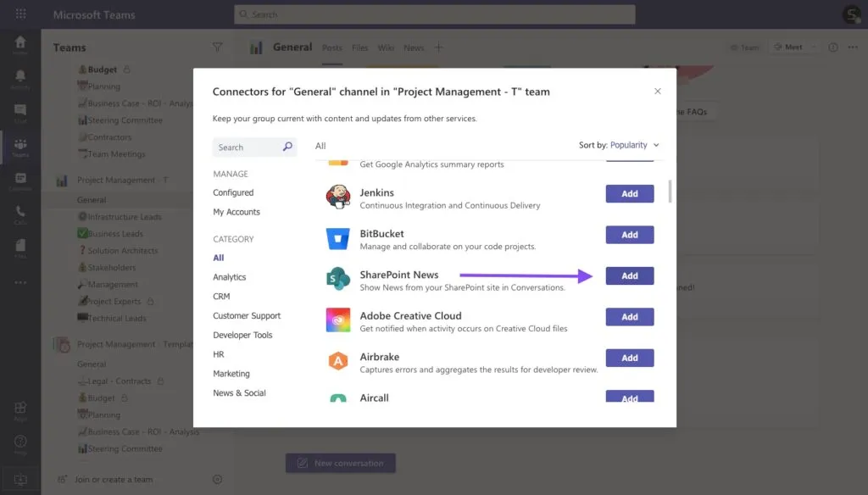Switch to the Files tab
The width and height of the screenshot is (868, 495).
point(359,47)
